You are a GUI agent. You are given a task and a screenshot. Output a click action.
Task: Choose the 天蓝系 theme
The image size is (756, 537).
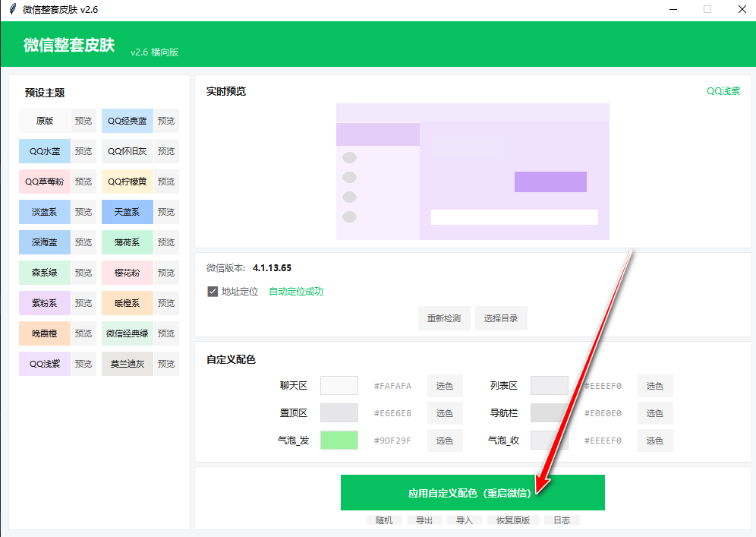point(128,212)
